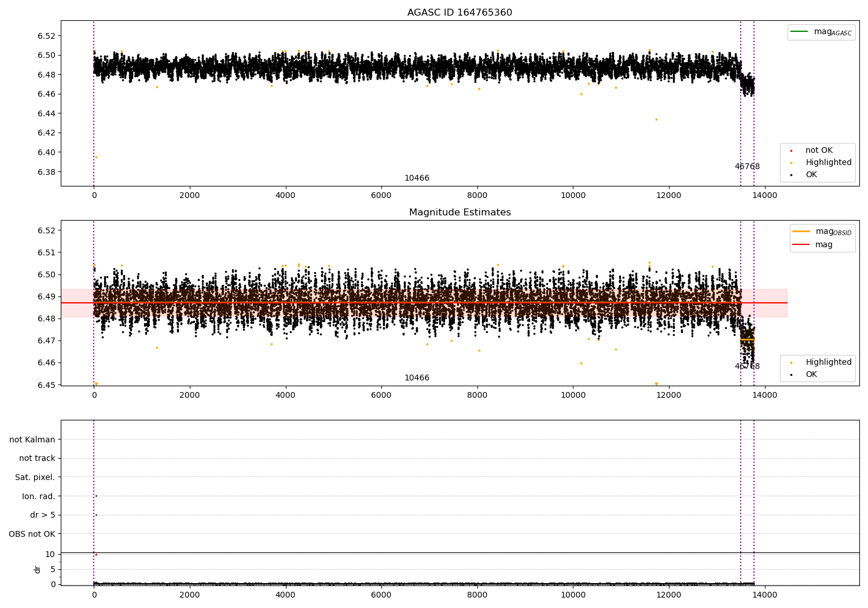Click the orange line sample beside mag OBSID
This screenshot has width=868, height=608.
tap(801, 232)
